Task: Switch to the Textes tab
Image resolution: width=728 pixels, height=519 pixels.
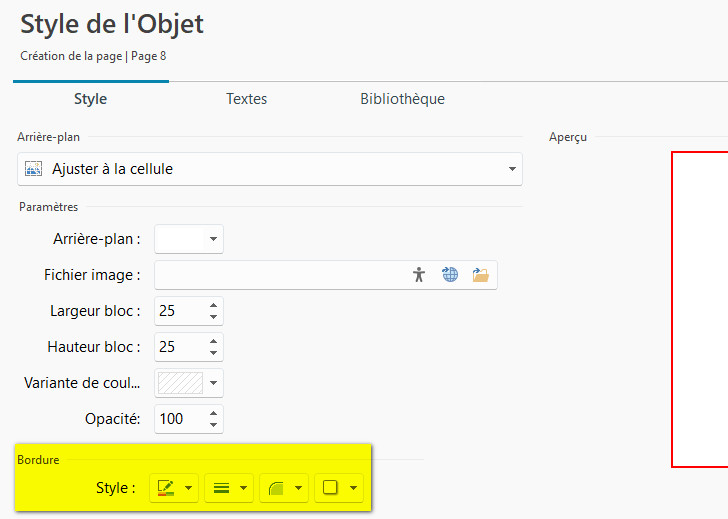Action: tap(246, 99)
